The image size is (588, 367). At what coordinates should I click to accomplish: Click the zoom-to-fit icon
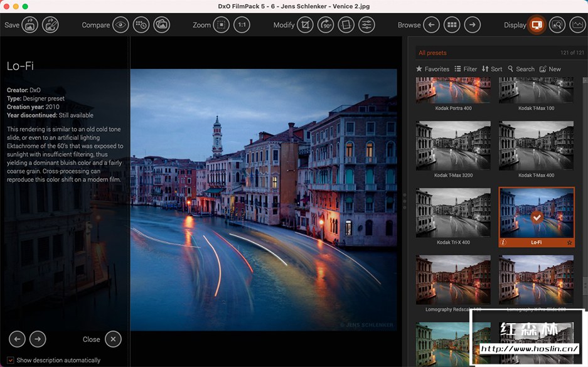click(x=221, y=25)
